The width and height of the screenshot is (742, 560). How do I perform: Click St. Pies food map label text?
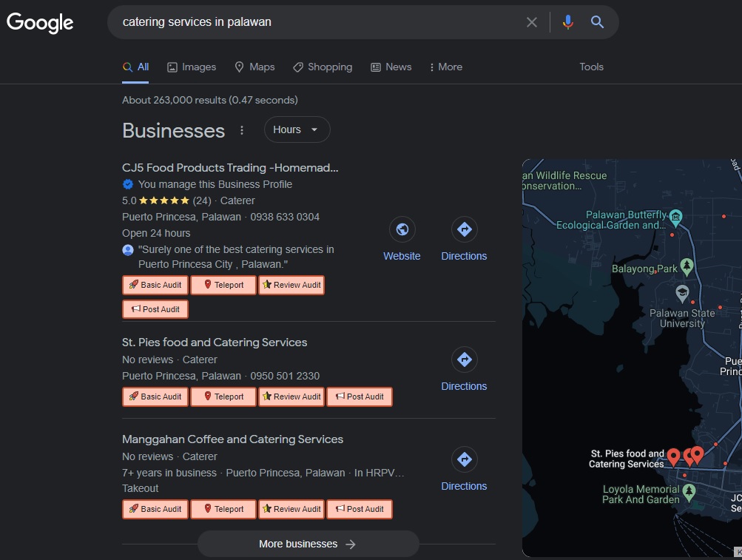(627, 459)
